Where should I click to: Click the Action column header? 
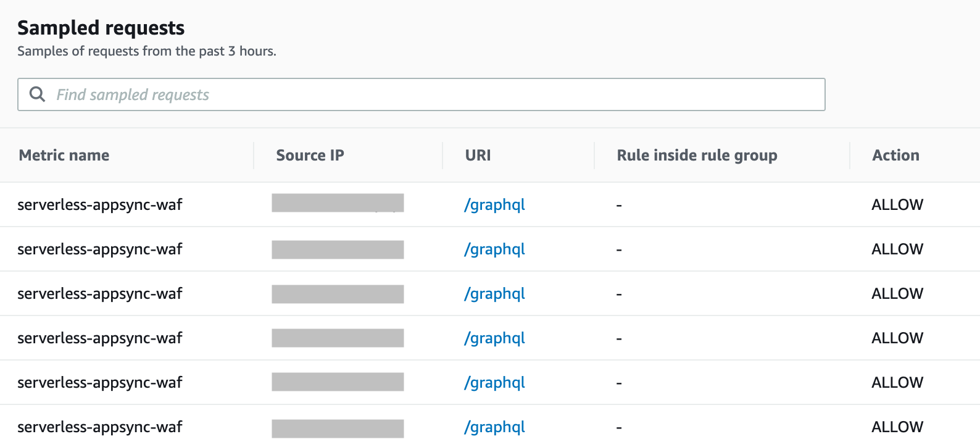pos(895,156)
